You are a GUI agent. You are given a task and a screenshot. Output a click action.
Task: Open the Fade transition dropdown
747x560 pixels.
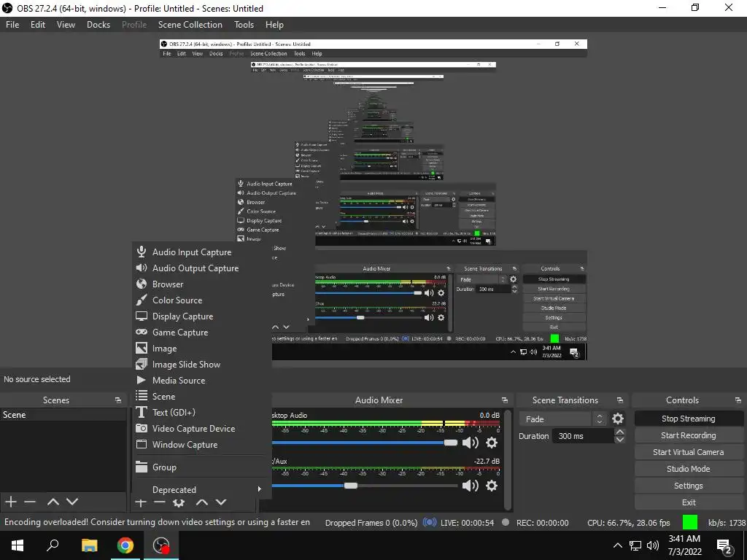[x=562, y=419]
